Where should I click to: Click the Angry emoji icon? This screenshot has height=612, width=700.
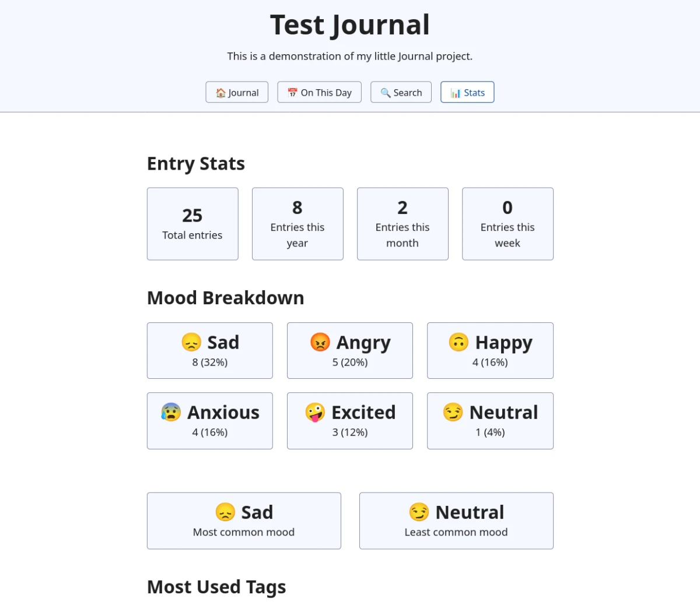(x=320, y=343)
